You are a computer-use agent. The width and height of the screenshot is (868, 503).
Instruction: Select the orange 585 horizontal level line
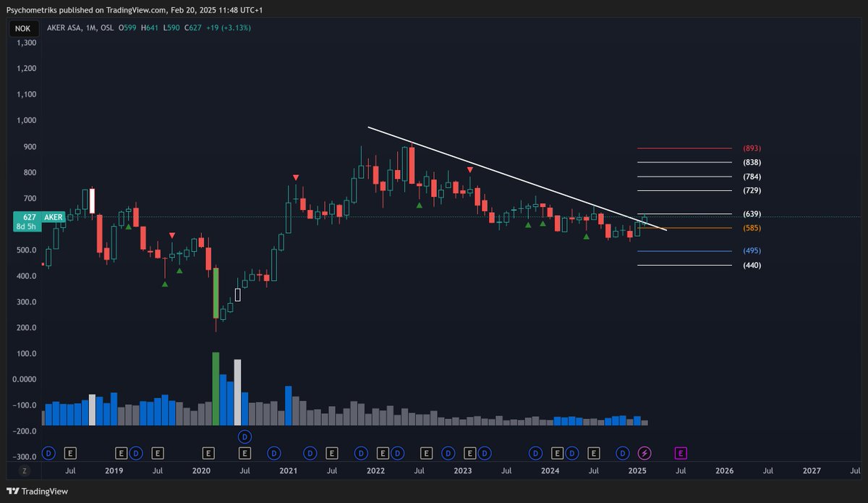pyautogui.click(x=684, y=228)
